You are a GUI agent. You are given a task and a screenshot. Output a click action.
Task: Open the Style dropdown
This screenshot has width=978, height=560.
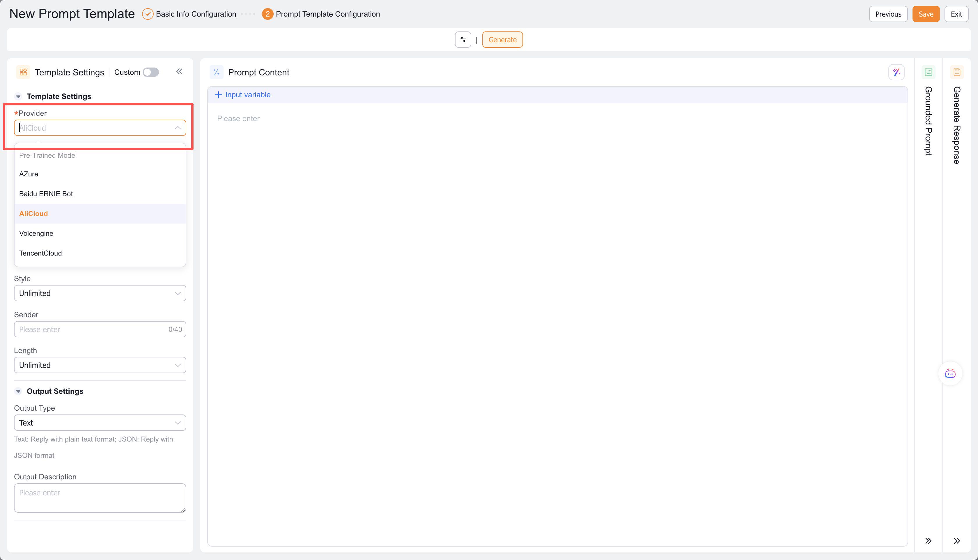[x=100, y=293]
